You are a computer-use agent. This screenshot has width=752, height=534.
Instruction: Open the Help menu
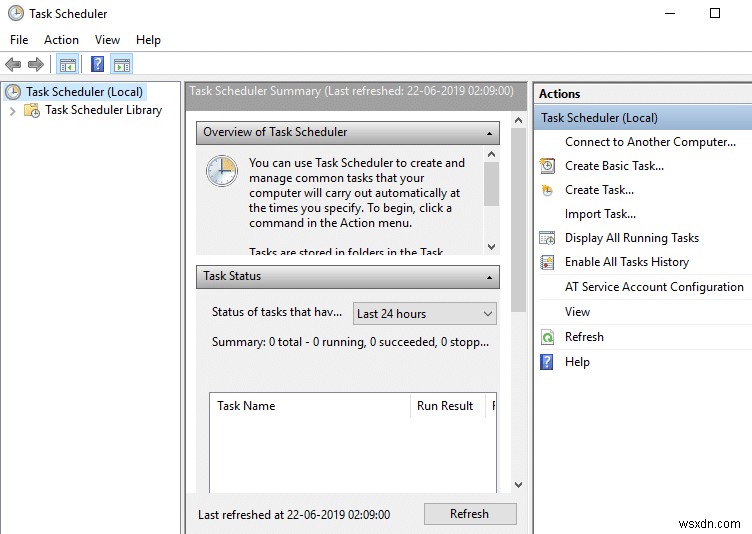(x=148, y=40)
